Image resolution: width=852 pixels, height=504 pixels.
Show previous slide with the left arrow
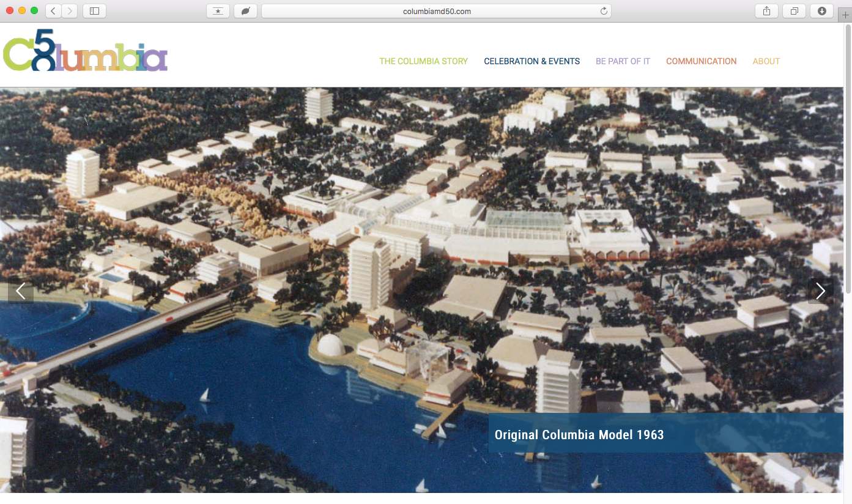coord(21,291)
